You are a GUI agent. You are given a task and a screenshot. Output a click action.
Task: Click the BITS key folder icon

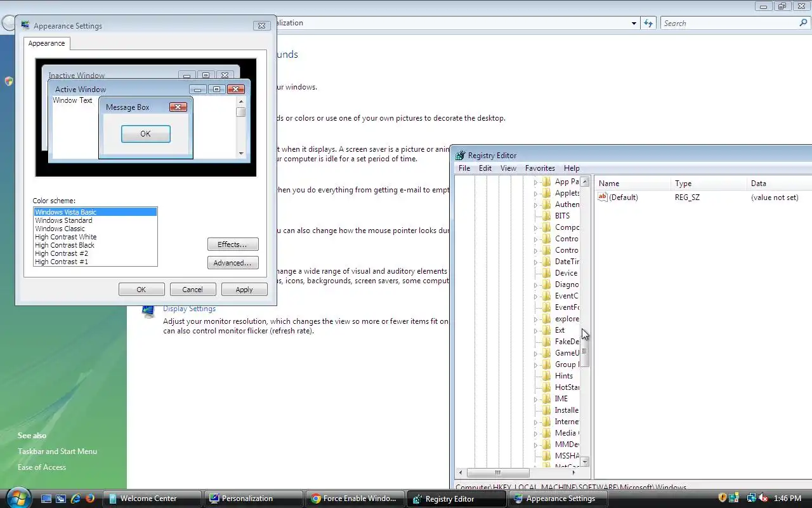[546, 216]
